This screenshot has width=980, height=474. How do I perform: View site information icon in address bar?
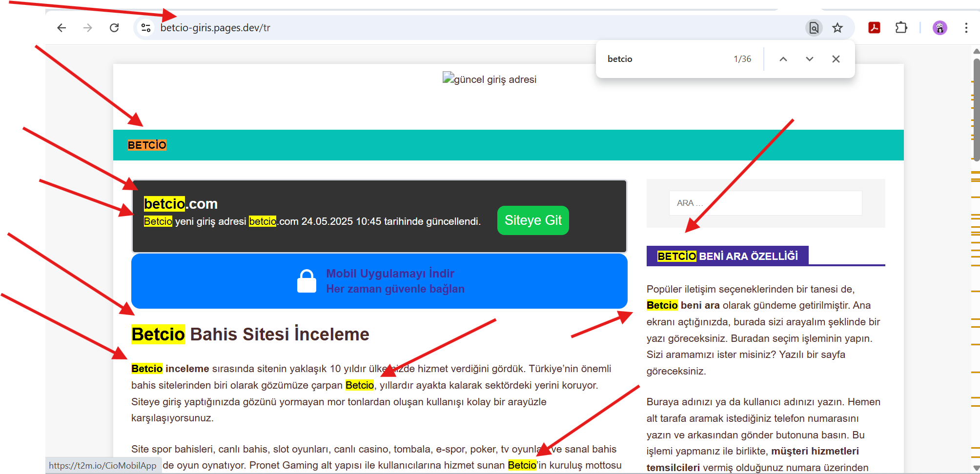[145, 28]
